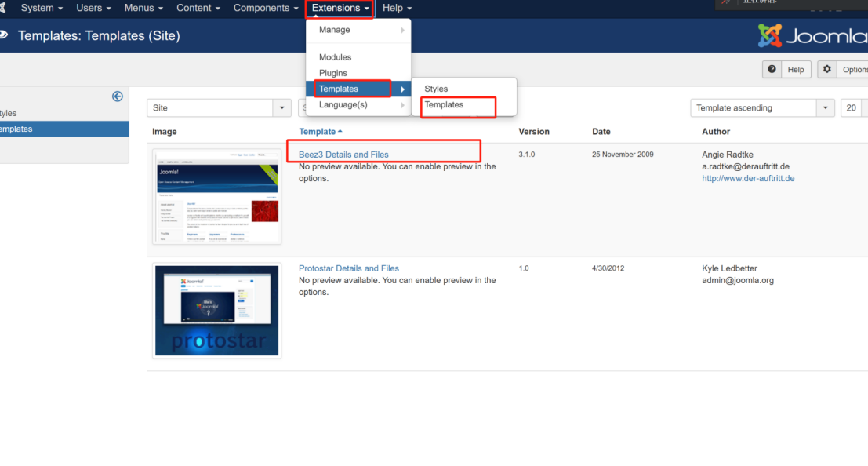Open the Site filter dropdown
Image resolution: width=868 pixels, height=466 pixels.
point(220,108)
